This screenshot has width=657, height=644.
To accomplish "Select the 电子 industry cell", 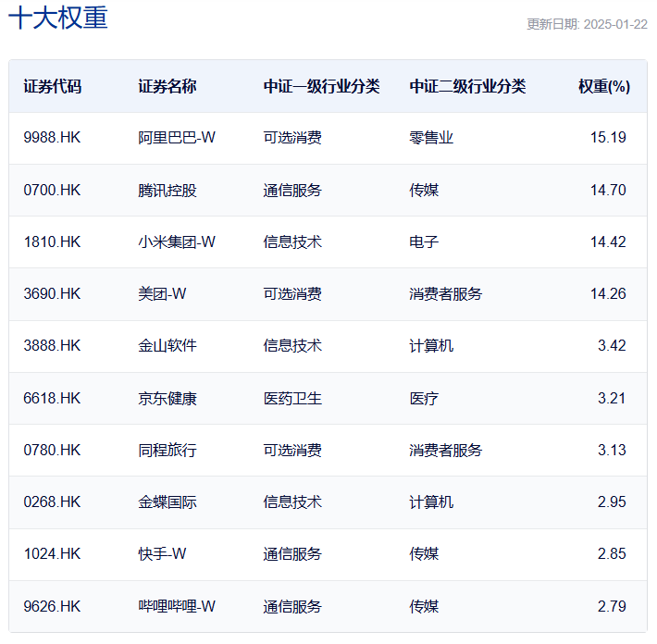I will pos(424,241).
